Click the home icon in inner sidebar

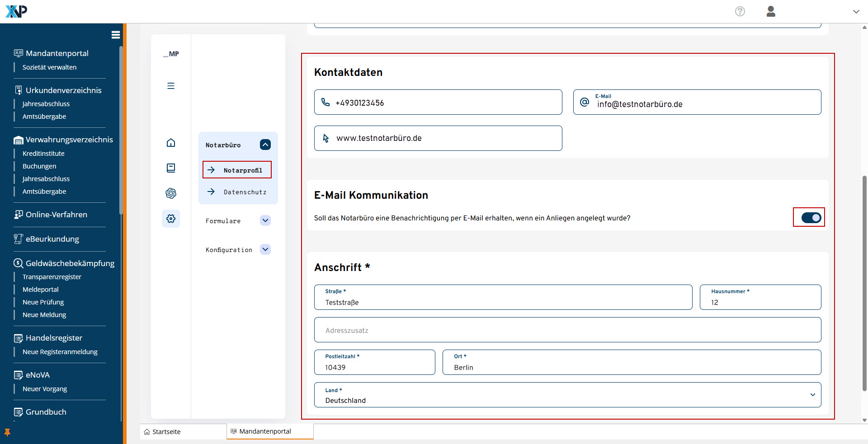click(171, 143)
